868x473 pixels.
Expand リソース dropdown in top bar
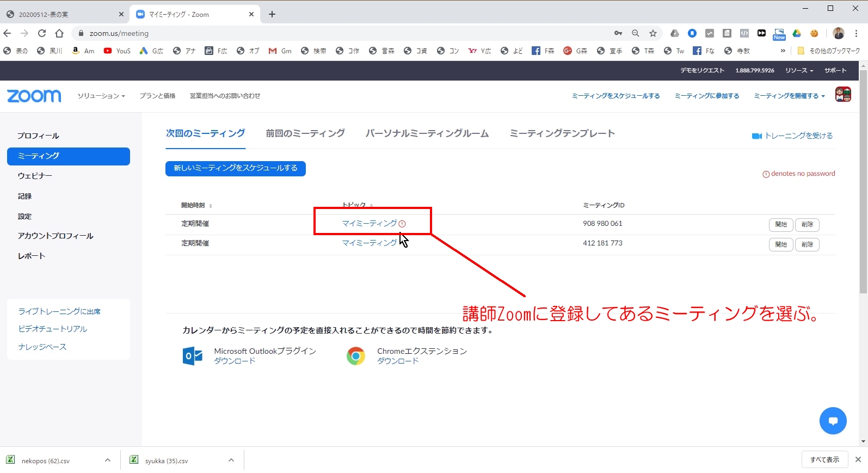pyautogui.click(x=799, y=70)
